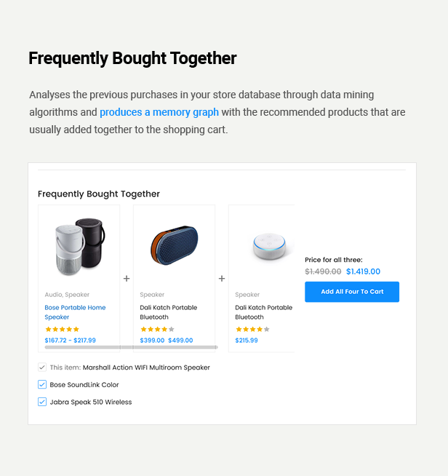Click the blue Dali Katch speaker image

pos(174,245)
